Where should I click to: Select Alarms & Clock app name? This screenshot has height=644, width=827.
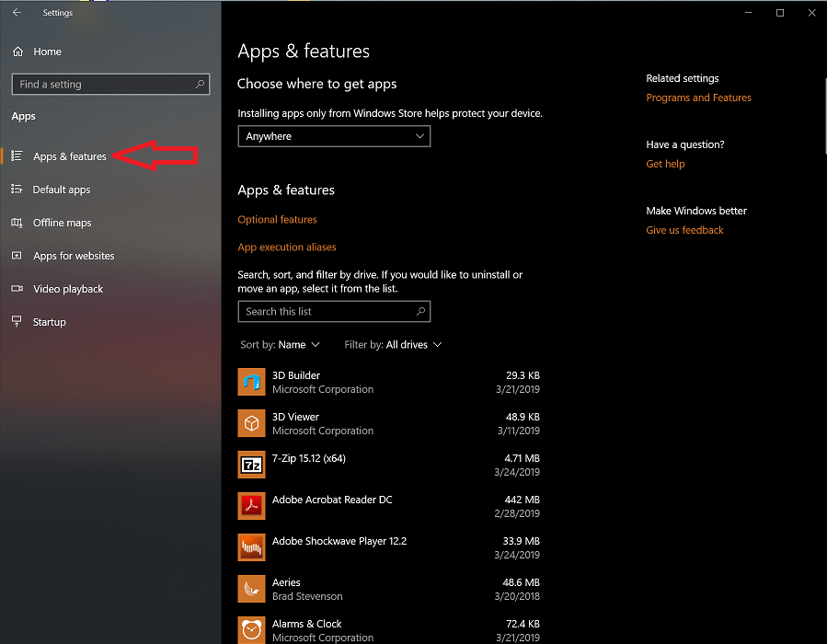[306, 624]
